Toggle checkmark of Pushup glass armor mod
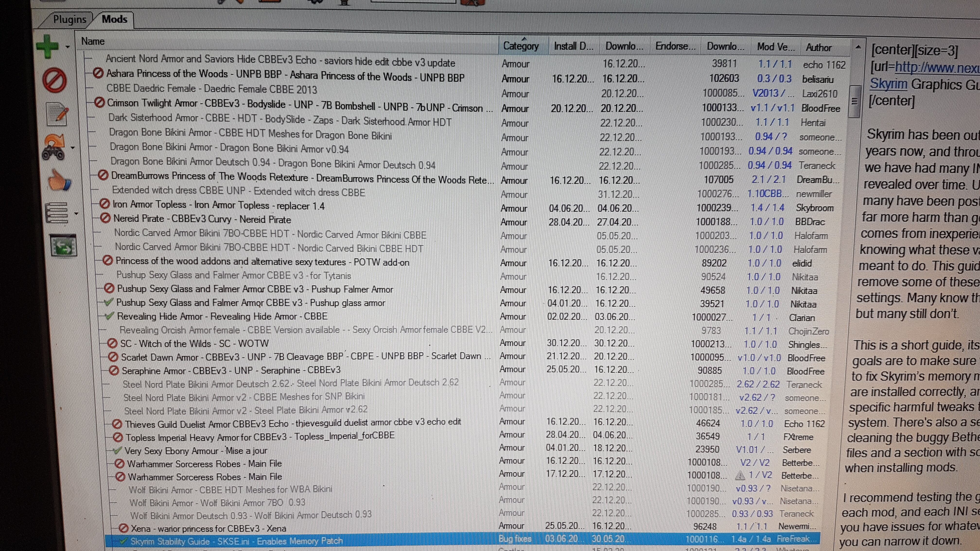Viewport: 980px width, 551px height. coord(108,302)
